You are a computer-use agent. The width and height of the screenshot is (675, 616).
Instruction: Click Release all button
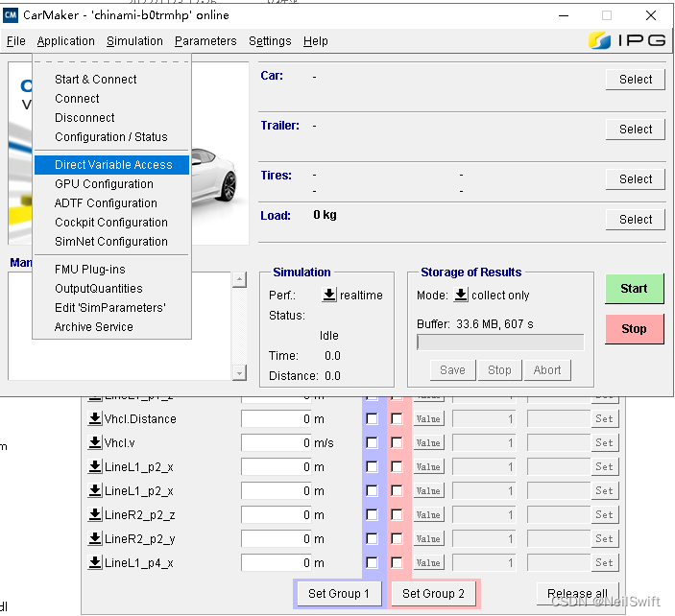pos(578,594)
